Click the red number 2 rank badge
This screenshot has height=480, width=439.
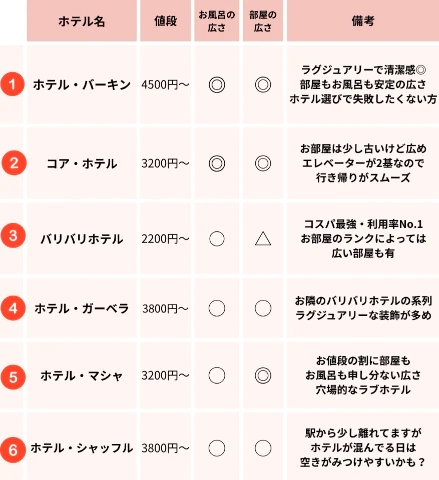point(13,163)
